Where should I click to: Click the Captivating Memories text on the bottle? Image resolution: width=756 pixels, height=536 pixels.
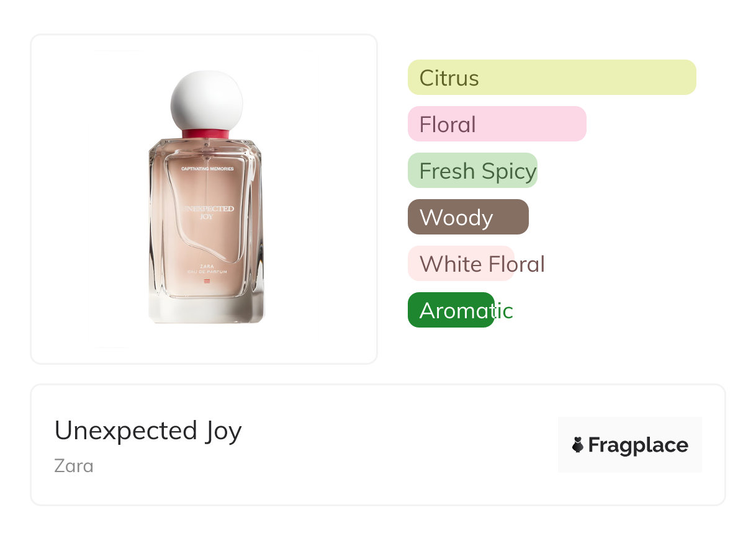tap(207, 169)
